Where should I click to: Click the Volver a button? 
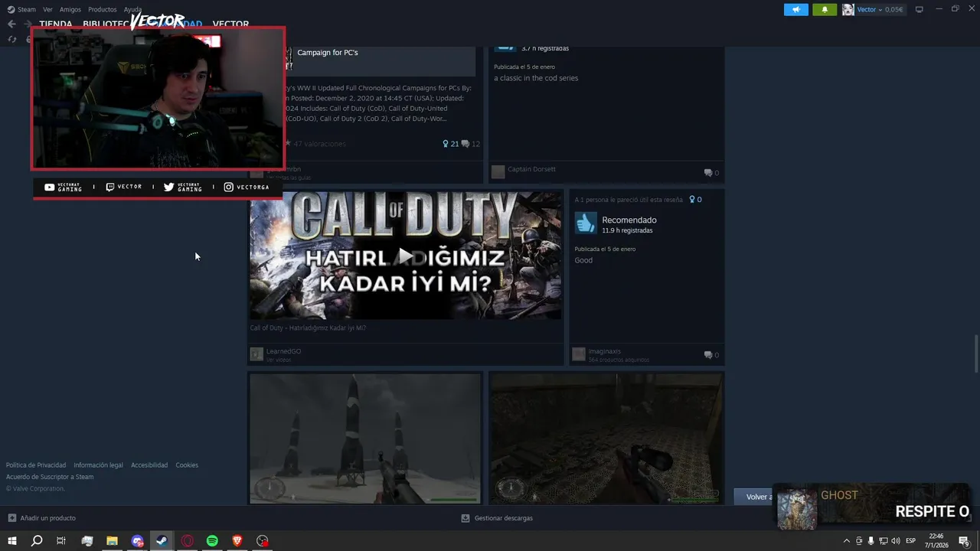754,497
